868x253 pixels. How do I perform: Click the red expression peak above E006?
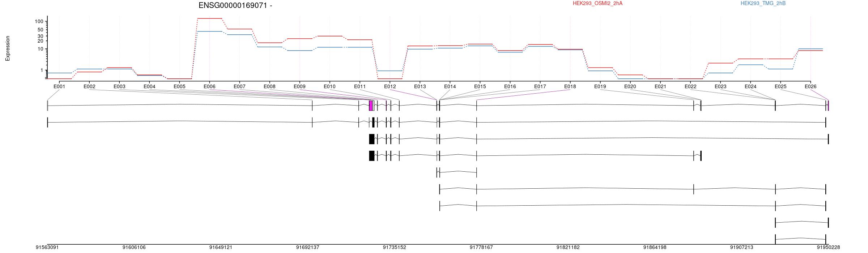(x=210, y=18)
